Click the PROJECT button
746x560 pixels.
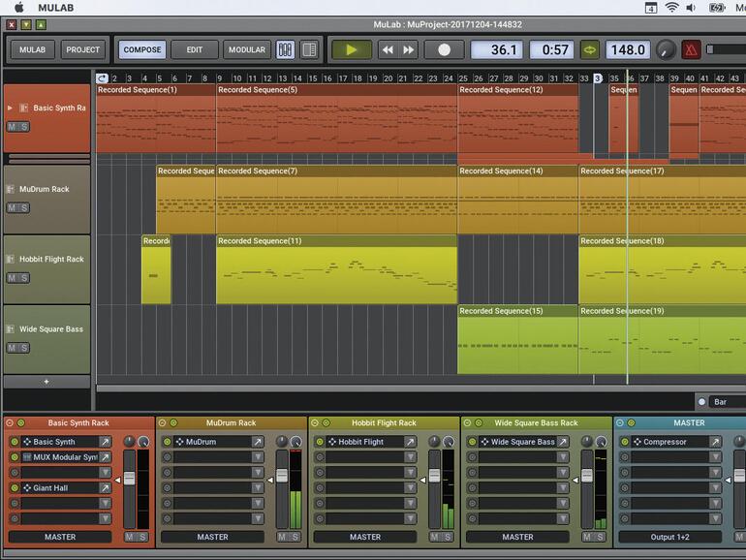click(x=83, y=49)
